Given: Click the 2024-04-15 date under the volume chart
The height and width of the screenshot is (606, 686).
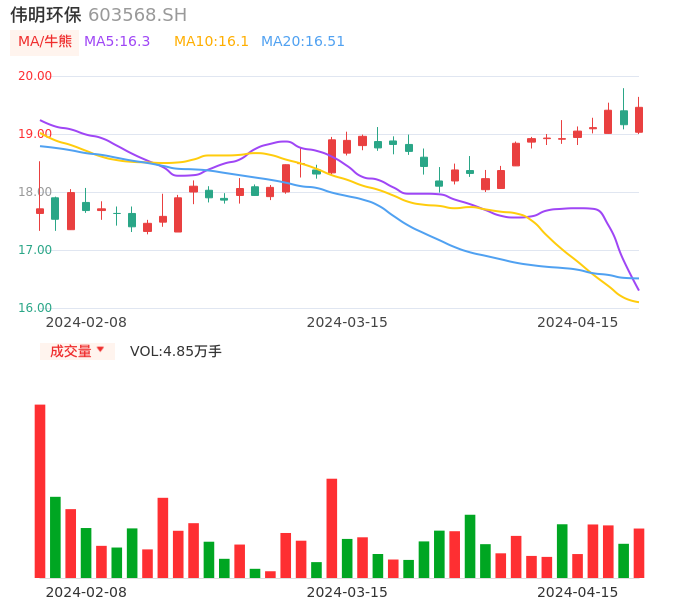Looking at the screenshot, I should (x=577, y=592).
